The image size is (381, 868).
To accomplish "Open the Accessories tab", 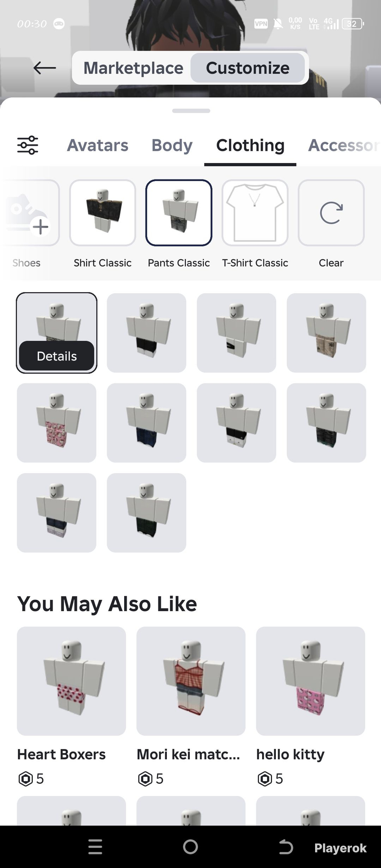I will pyautogui.click(x=343, y=145).
